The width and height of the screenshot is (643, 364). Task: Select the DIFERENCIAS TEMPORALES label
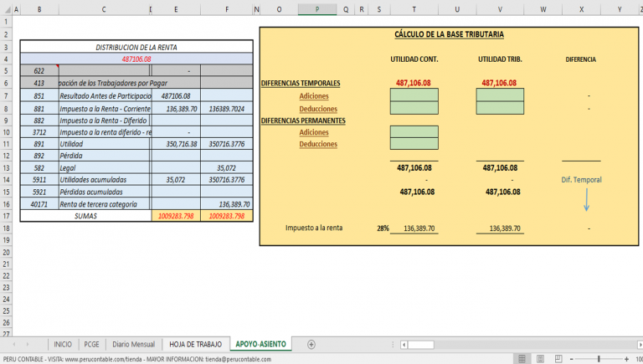point(301,83)
